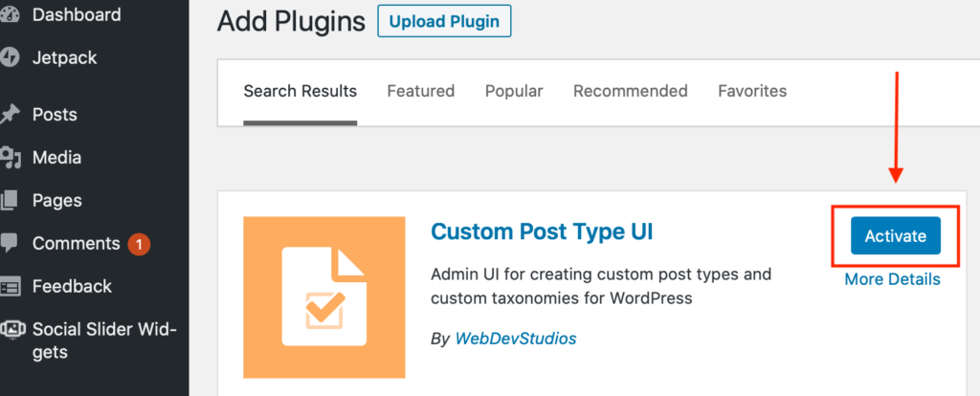Switch to the Featured tab

click(421, 91)
